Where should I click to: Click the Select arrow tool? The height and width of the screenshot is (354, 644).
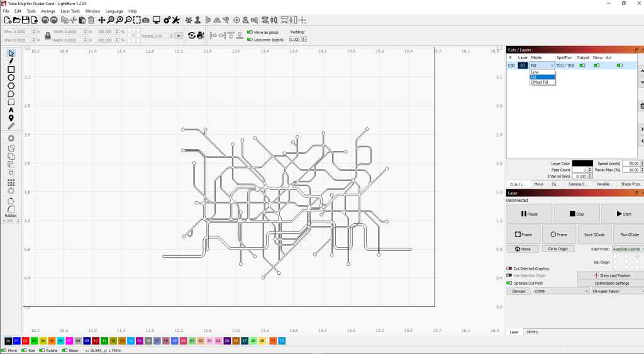tap(11, 53)
